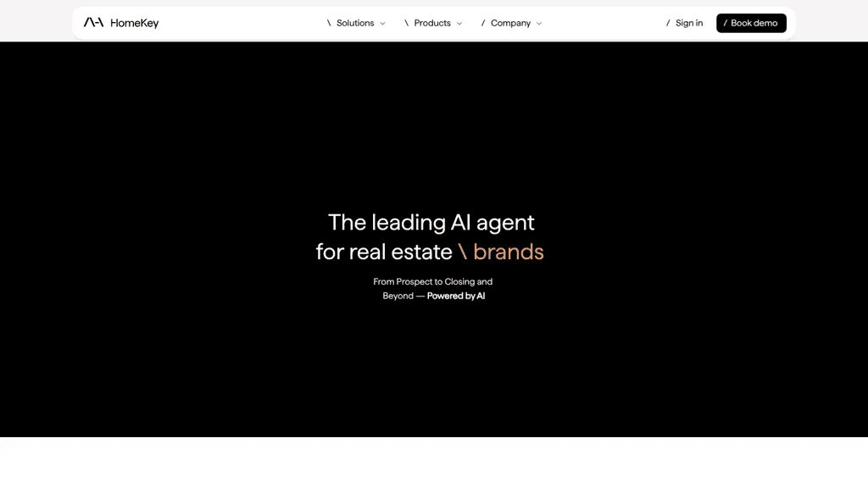Viewport: 868px width, 488px height.
Task: Click the bold 'Powered by AI' text
Action: point(456,296)
